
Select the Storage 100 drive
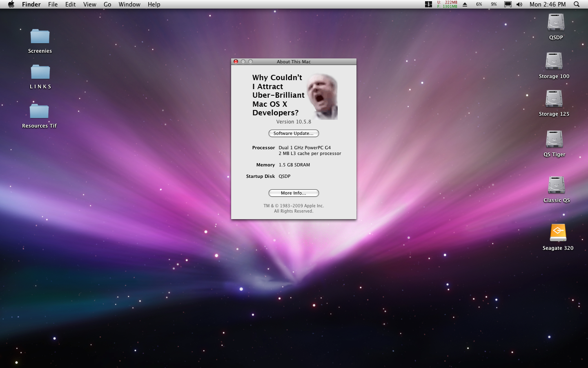point(554,61)
